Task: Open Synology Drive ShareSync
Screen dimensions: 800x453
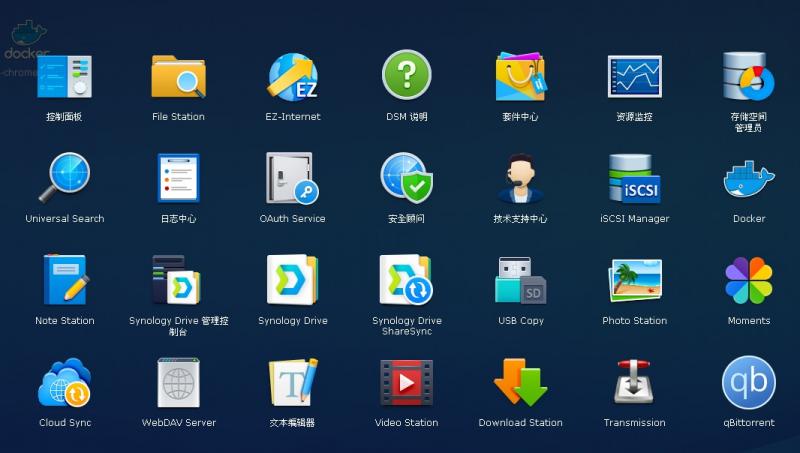Action: click(x=407, y=280)
